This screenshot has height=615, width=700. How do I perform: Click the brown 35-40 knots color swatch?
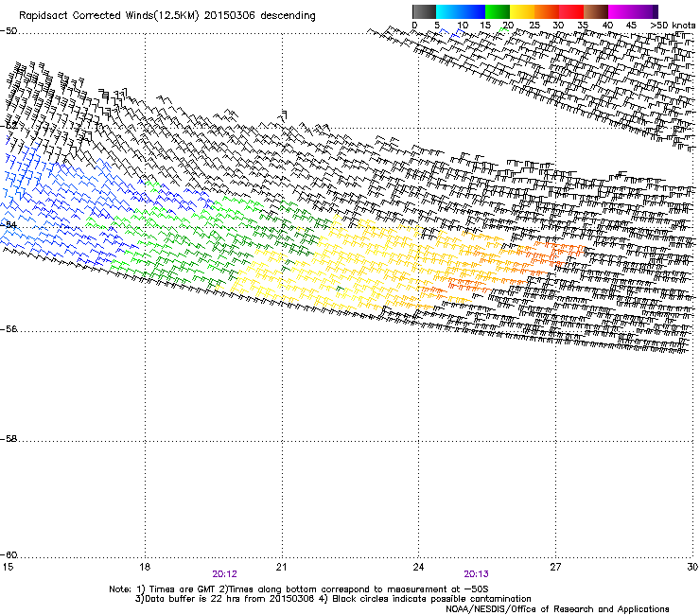coord(596,11)
